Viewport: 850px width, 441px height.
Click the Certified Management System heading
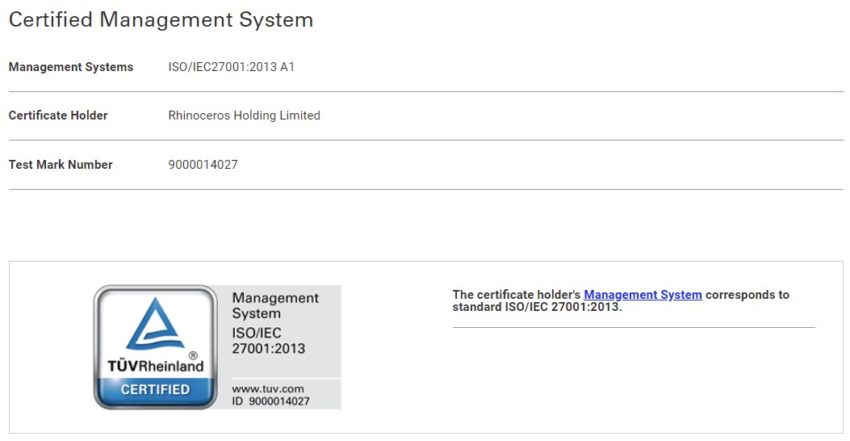[161, 20]
